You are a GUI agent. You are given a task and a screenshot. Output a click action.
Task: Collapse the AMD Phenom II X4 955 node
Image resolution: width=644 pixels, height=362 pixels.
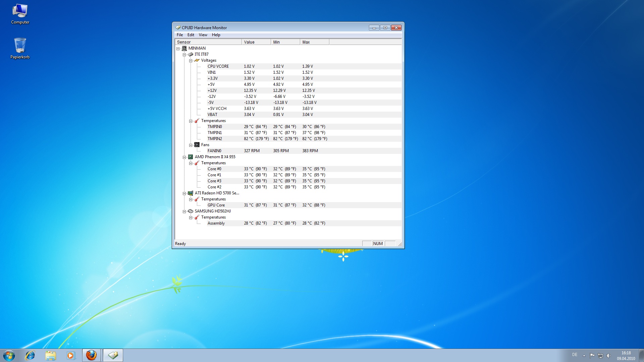point(184,157)
